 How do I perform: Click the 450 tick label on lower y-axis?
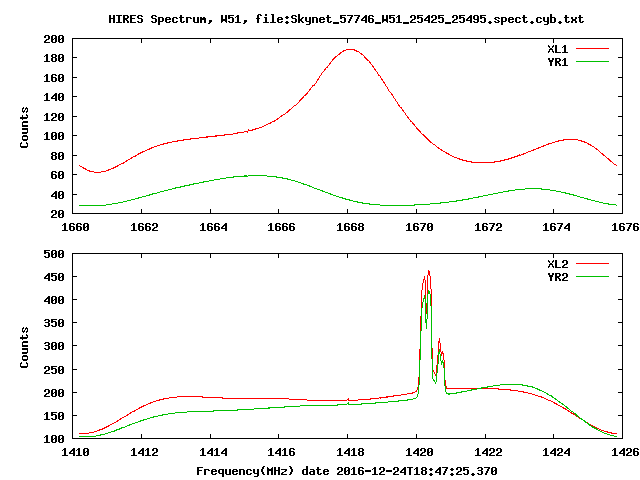[x=54, y=277]
